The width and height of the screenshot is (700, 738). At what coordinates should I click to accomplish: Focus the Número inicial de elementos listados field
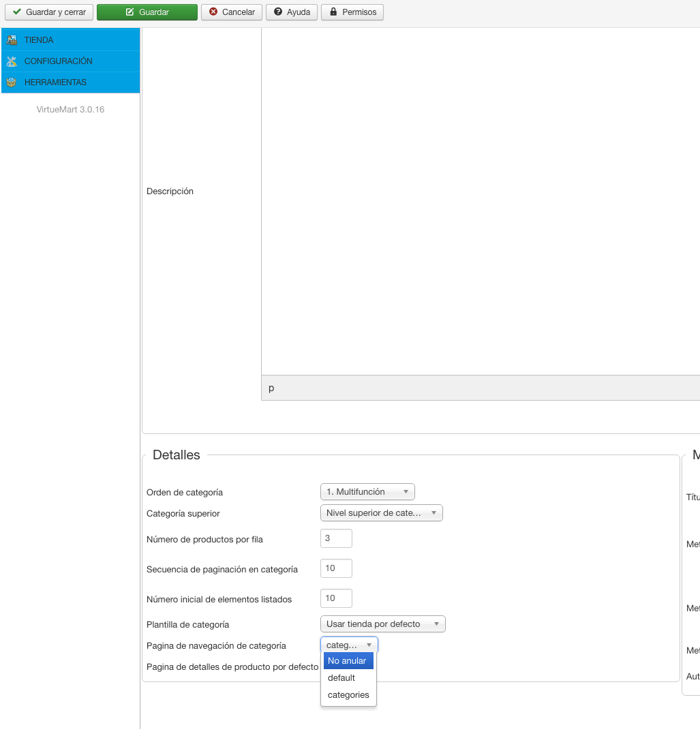pyautogui.click(x=336, y=599)
